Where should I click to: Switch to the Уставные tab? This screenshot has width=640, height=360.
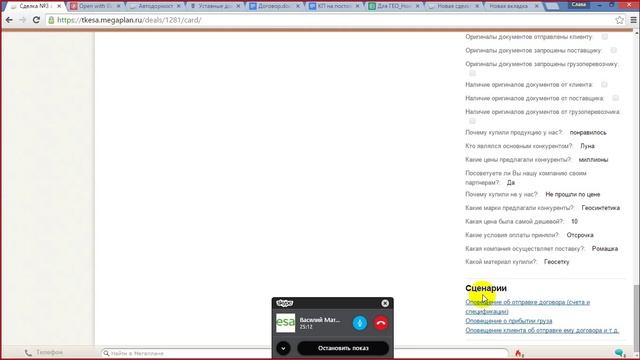point(214,6)
